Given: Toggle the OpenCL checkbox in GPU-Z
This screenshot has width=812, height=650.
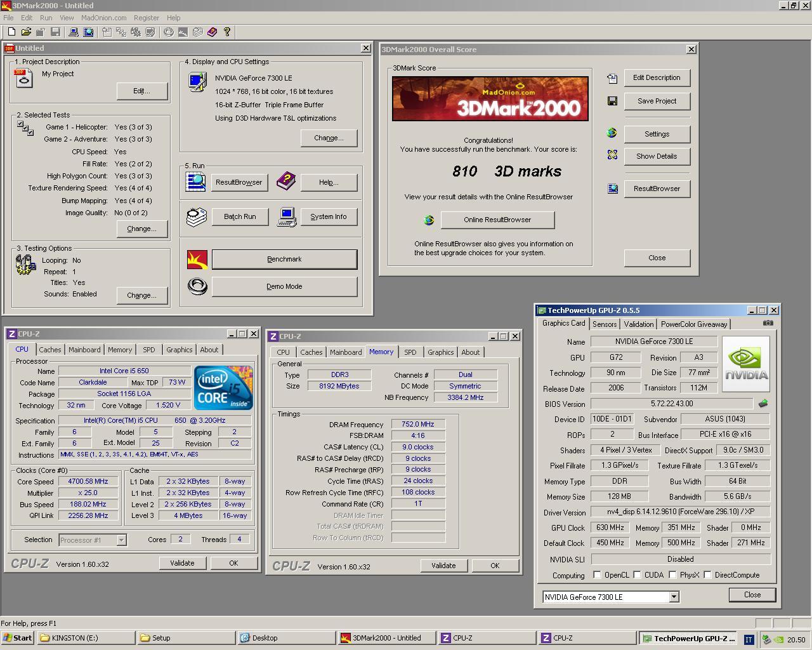Looking at the screenshot, I should [x=597, y=575].
